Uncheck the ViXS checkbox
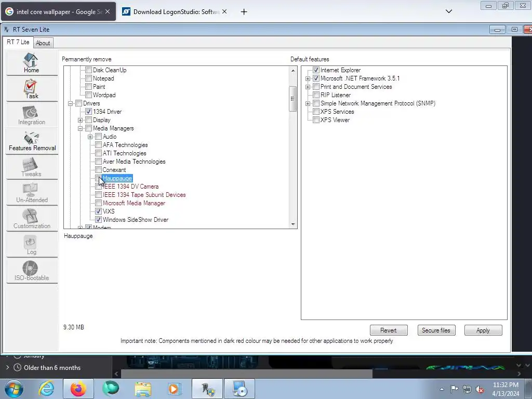 tap(98, 211)
